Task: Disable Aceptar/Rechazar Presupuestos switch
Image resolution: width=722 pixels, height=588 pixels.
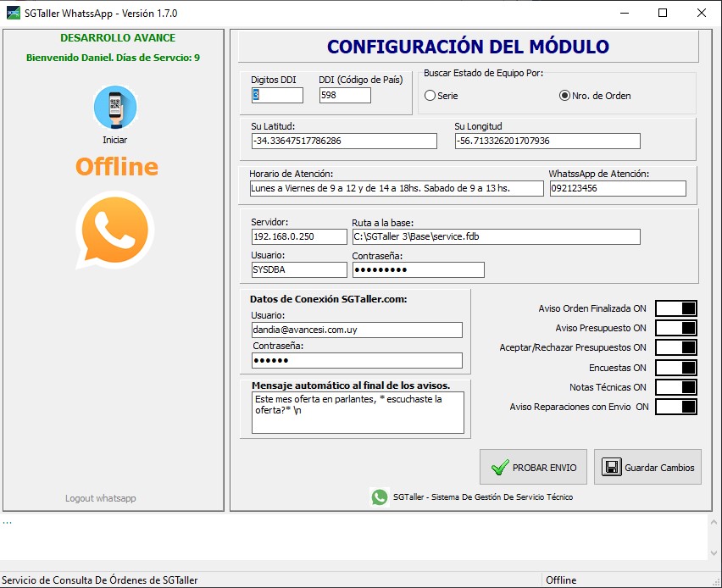Action: click(x=676, y=347)
